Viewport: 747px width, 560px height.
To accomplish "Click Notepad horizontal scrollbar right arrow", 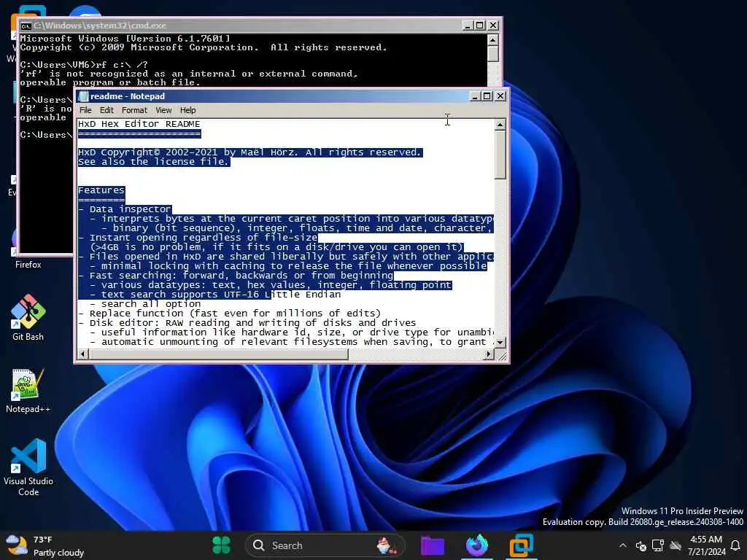I will pyautogui.click(x=488, y=354).
